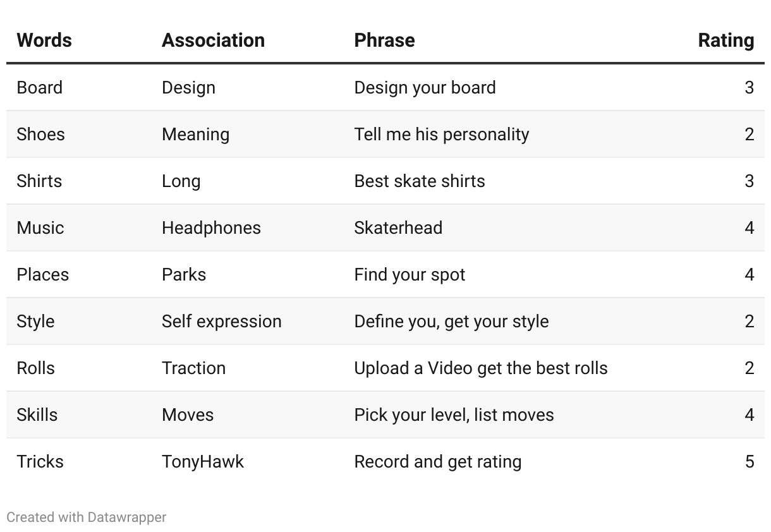Click the Self expression cell

pyautogui.click(x=222, y=321)
